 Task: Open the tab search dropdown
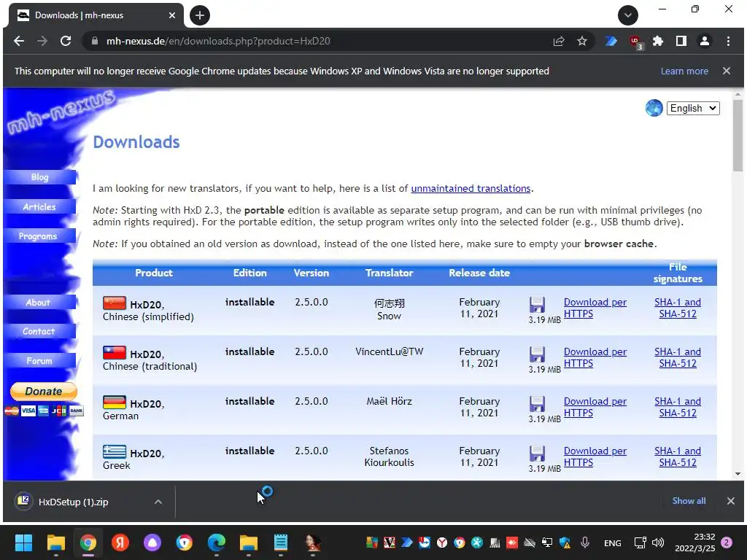tap(628, 15)
